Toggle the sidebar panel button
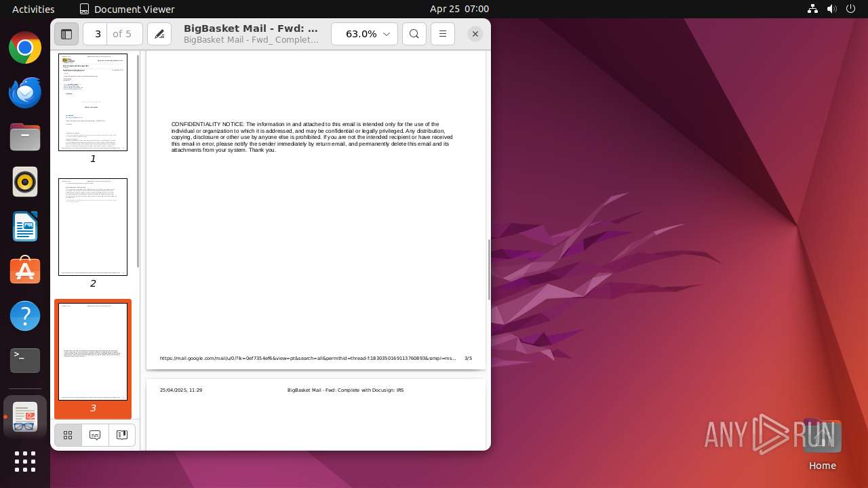 pos(66,34)
